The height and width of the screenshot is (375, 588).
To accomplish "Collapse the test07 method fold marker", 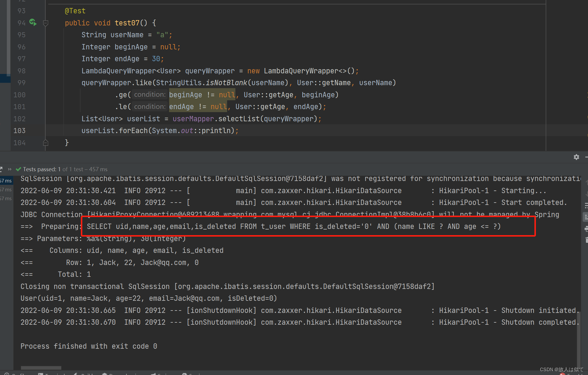I will pyautogui.click(x=46, y=23).
